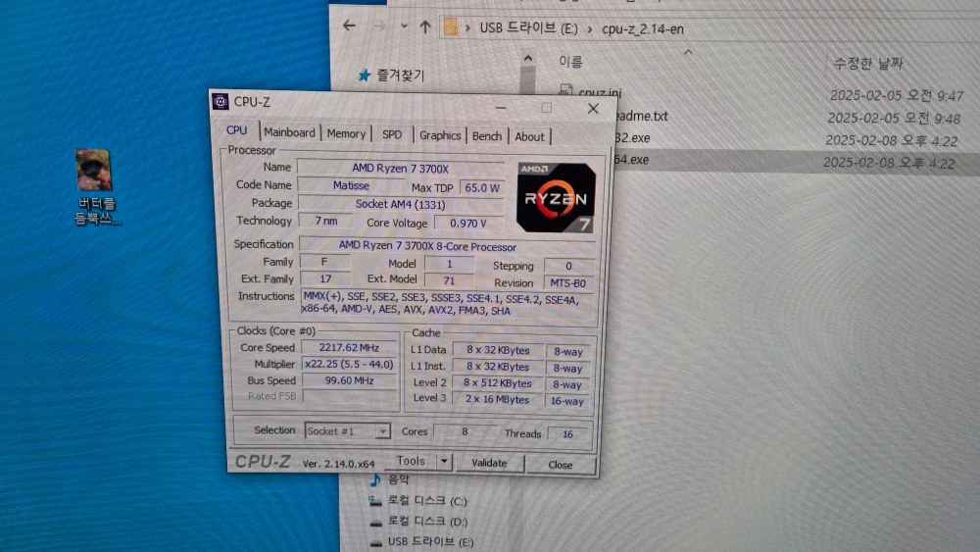Click the Package value Socket AM4 (1331)
Screen dimensions: 980x552
[x=401, y=204]
